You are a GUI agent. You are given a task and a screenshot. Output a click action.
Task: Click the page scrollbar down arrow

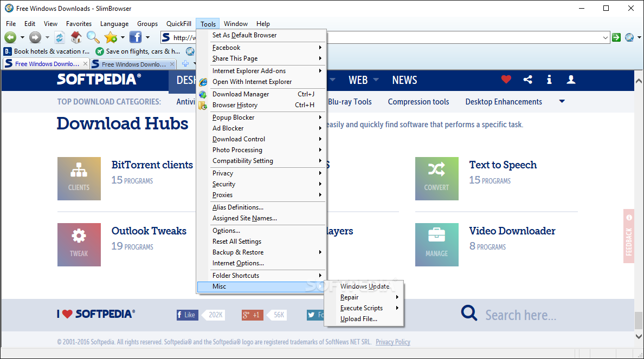click(x=639, y=336)
